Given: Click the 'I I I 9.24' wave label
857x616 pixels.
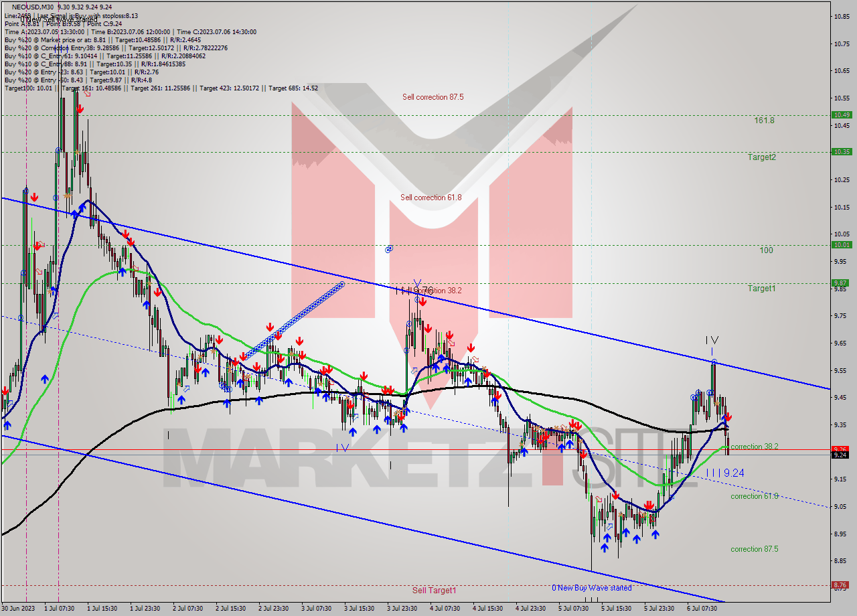Looking at the screenshot, I should click(x=725, y=473).
